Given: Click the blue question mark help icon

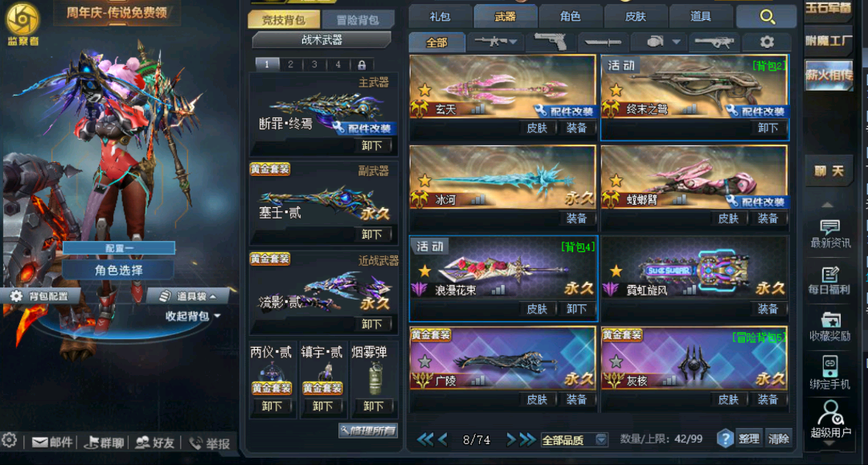Looking at the screenshot, I should point(725,438).
